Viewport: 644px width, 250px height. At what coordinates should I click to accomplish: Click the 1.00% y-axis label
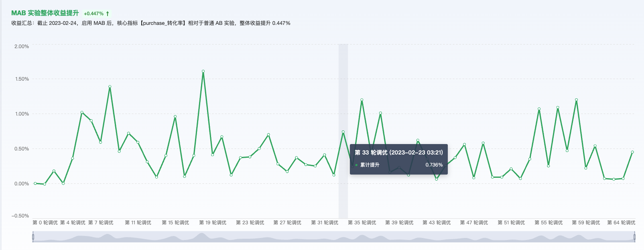[x=22, y=114]
